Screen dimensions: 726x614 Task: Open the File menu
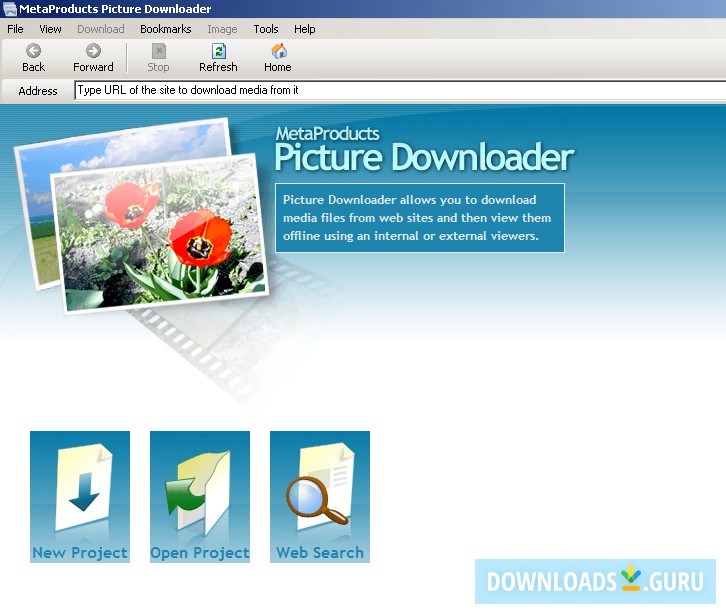(x=15, y=29)
